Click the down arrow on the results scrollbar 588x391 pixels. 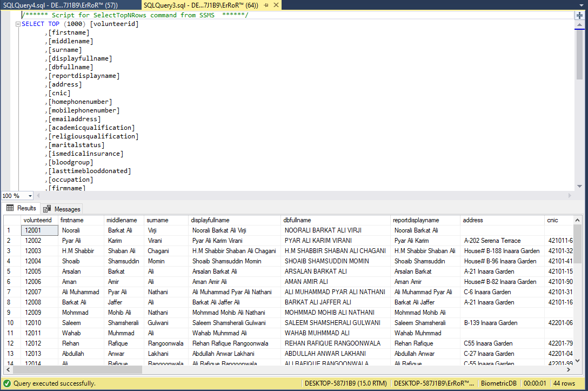pyautogui.click(x=577, y=361)
